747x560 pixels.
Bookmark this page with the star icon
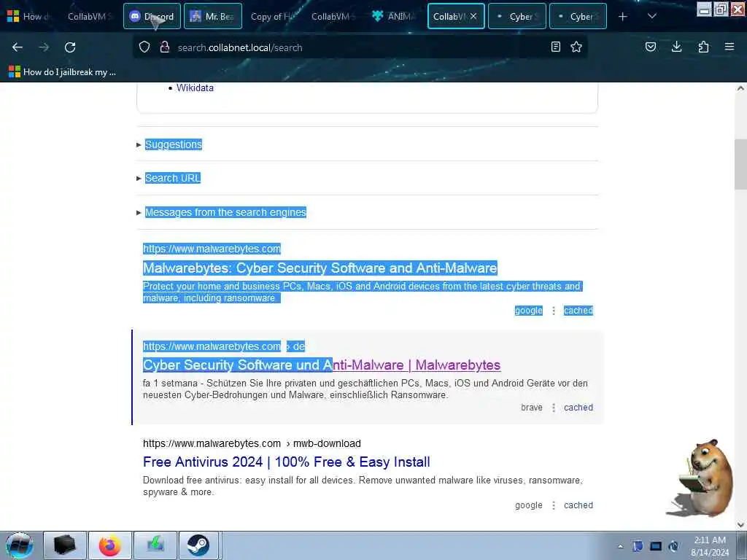[576, 47]
